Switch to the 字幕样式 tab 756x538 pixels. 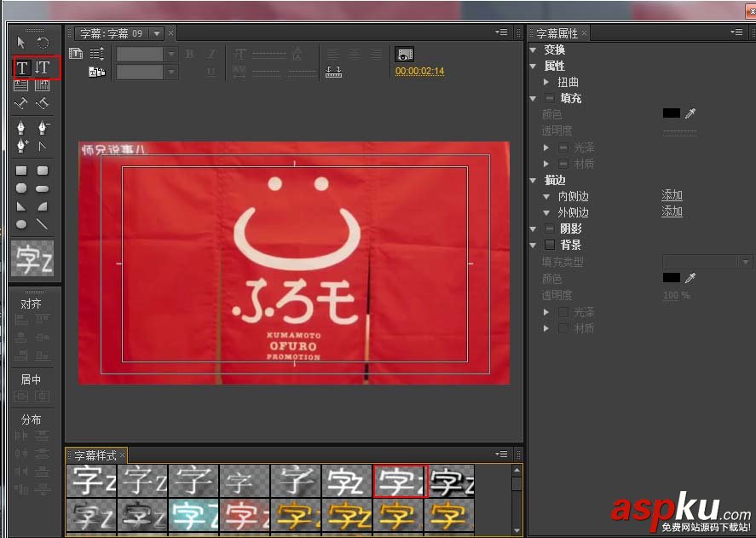click(x=95, y=455)
